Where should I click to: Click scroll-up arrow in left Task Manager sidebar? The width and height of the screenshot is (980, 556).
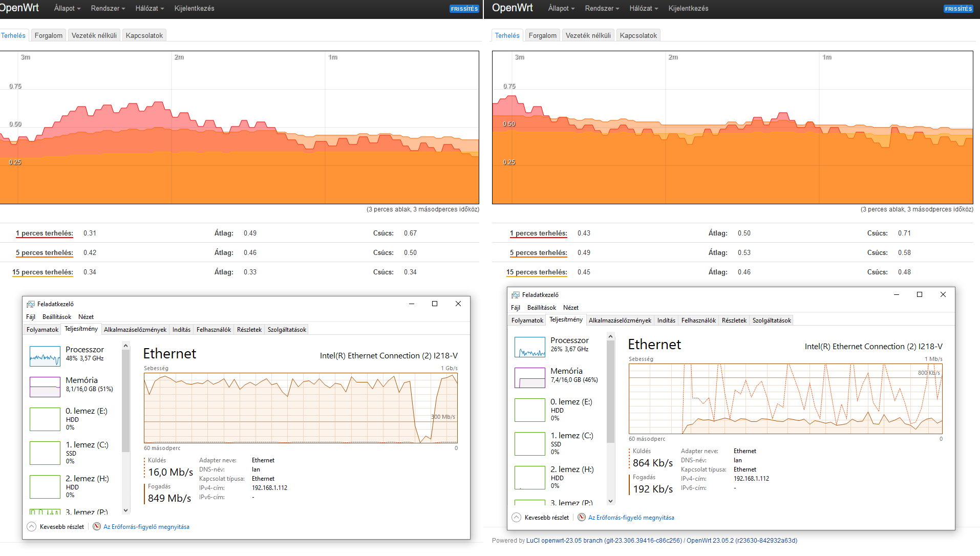(126, 346)
